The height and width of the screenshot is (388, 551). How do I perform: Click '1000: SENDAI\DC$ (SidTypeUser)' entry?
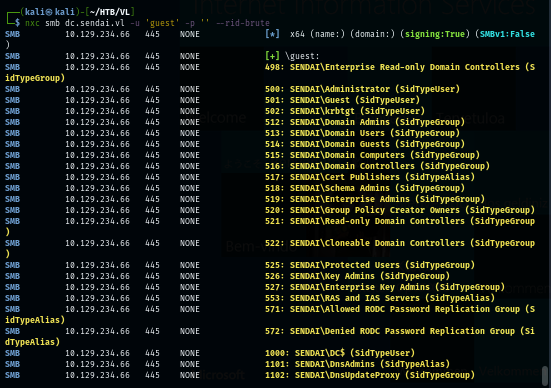pos(340,353)
